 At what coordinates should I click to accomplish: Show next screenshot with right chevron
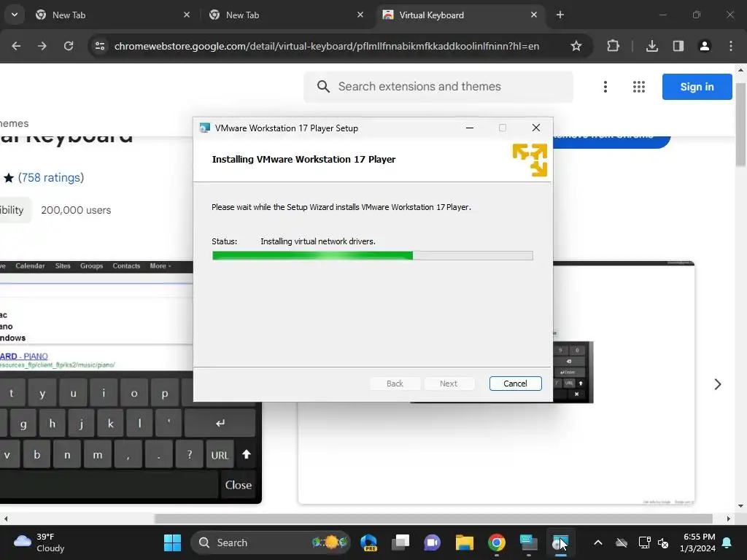718,384
